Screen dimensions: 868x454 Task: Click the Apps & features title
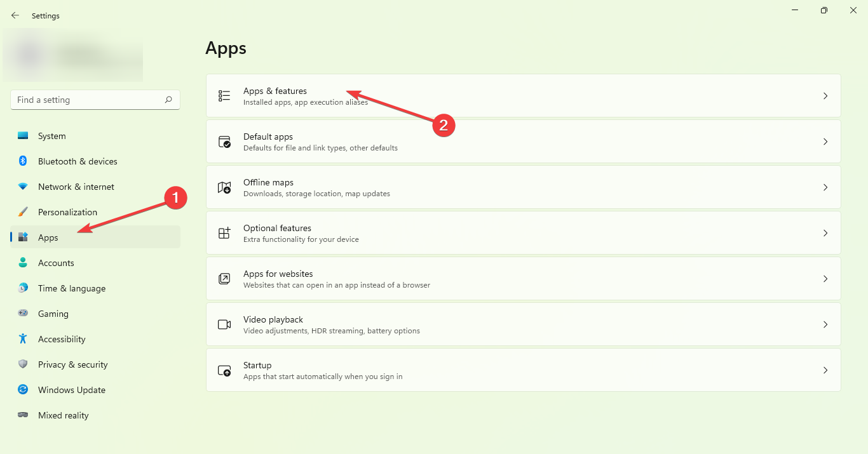tap(275, 91)
